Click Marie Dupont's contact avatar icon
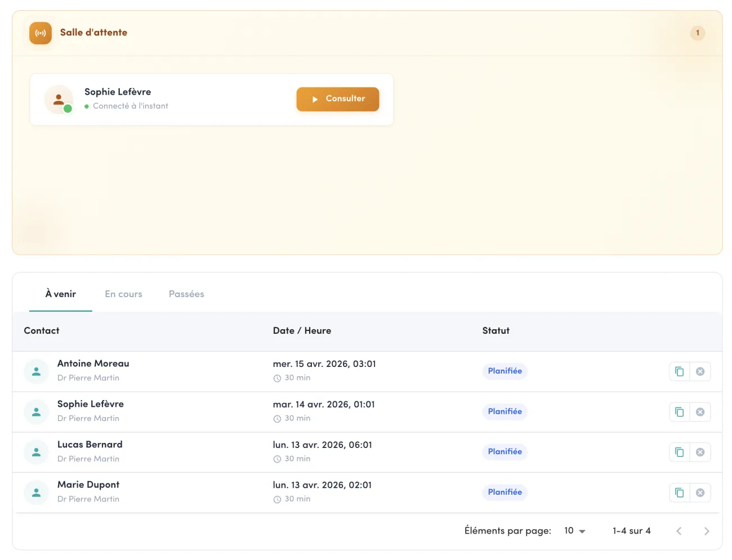This screenshot has width=732, height=560. coord(36,492)
